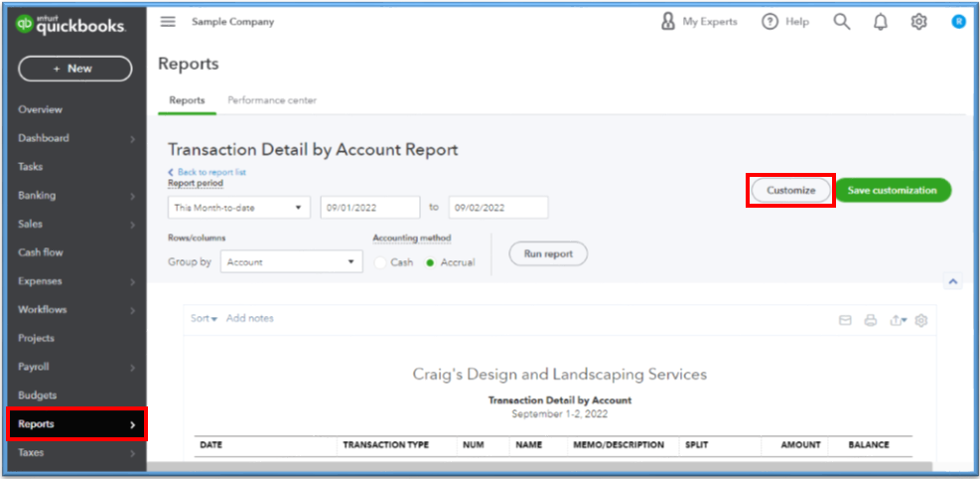Expand the Payroll submenu arrow
Screen dimensions: 980x479
point(132,368)
